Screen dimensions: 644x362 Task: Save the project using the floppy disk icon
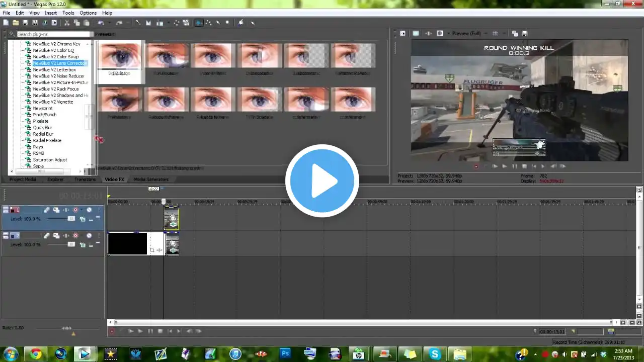tap(25, 23)
